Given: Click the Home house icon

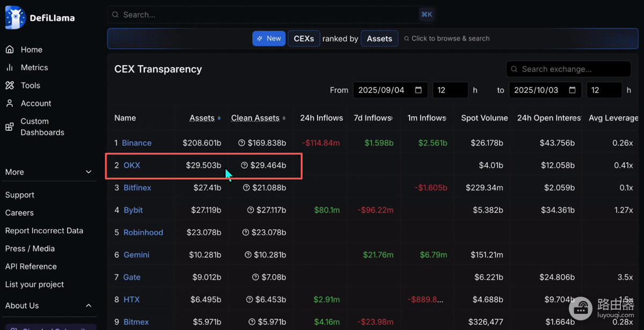Looking at the screenshot, I should [x=10, y=49].
